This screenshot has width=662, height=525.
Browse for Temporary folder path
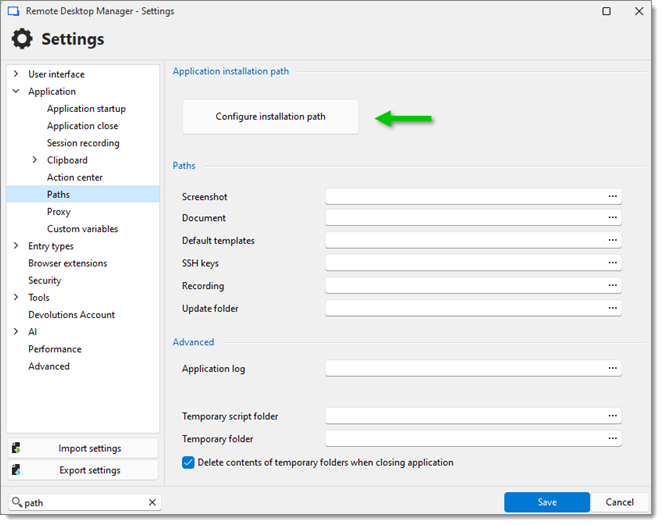point(612,439)
